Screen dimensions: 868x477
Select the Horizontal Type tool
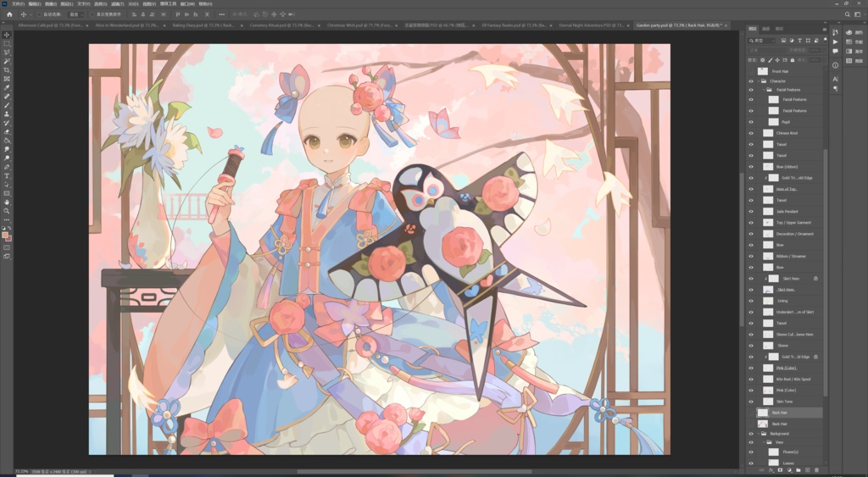pos(7,176)
